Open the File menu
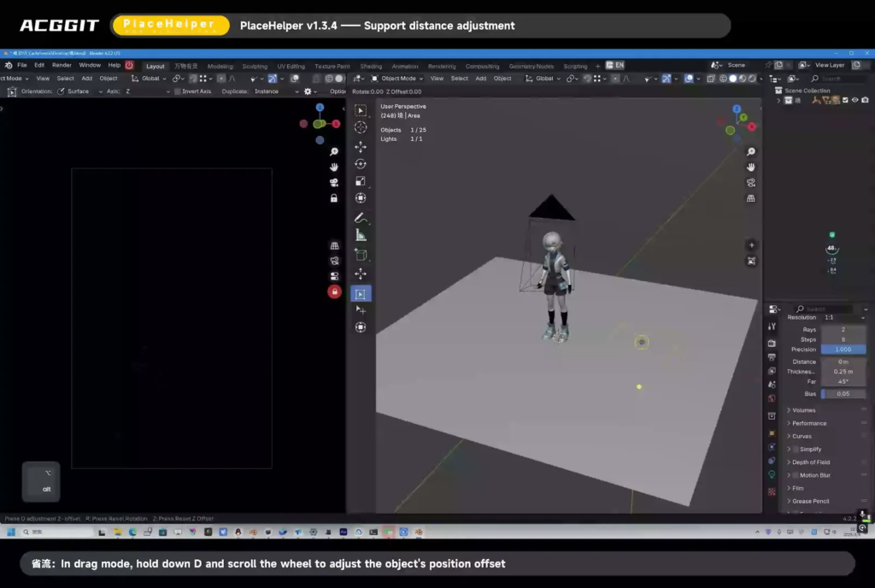 (21, 65)
